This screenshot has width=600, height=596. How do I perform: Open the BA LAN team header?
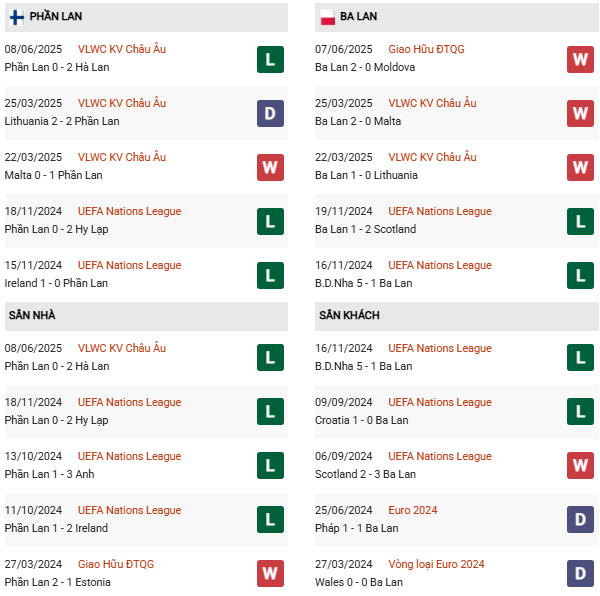click(358, 17)
